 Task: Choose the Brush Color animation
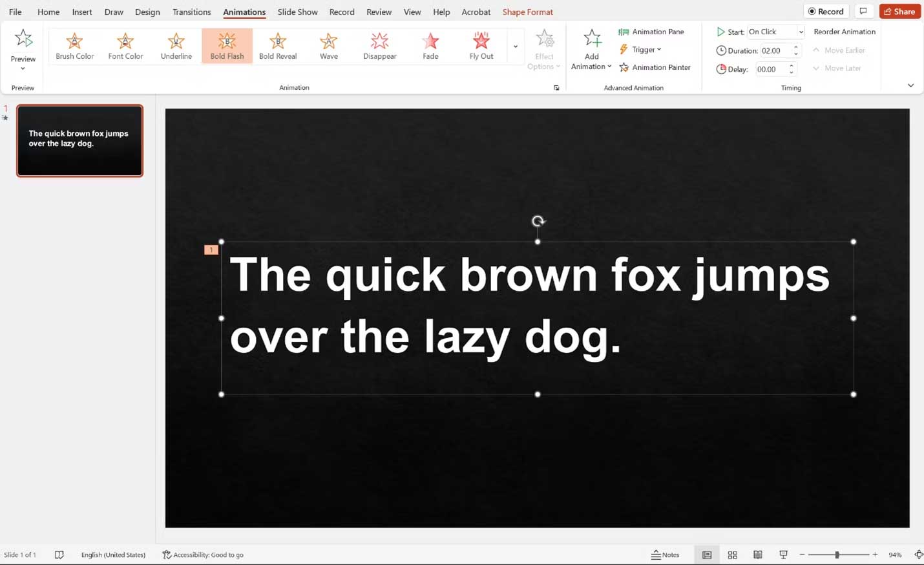(74, 44)
